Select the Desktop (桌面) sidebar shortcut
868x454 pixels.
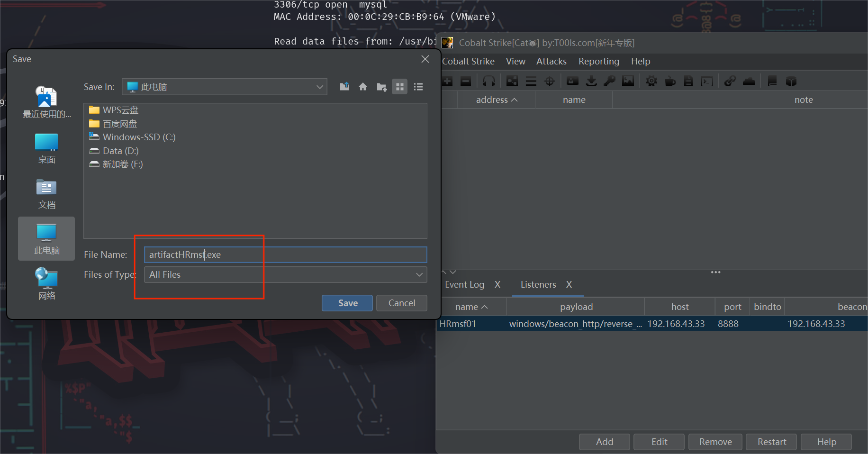[46, 148]
